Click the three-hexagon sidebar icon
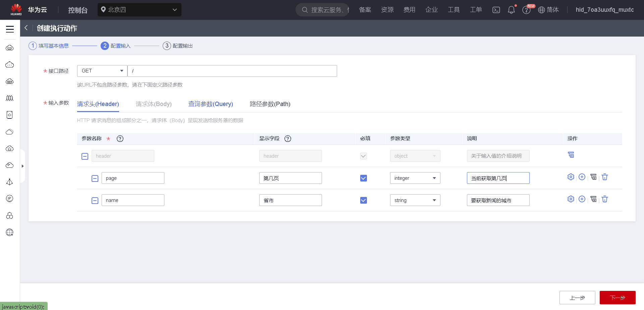Viewport: 644px width, 310px height. 10,215
